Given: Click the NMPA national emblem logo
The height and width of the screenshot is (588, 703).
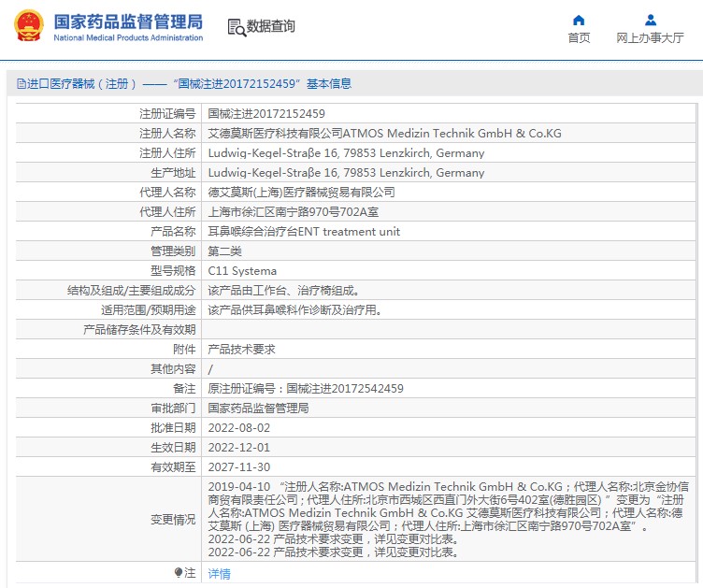Looking at the screenshot, I should 29,26.
